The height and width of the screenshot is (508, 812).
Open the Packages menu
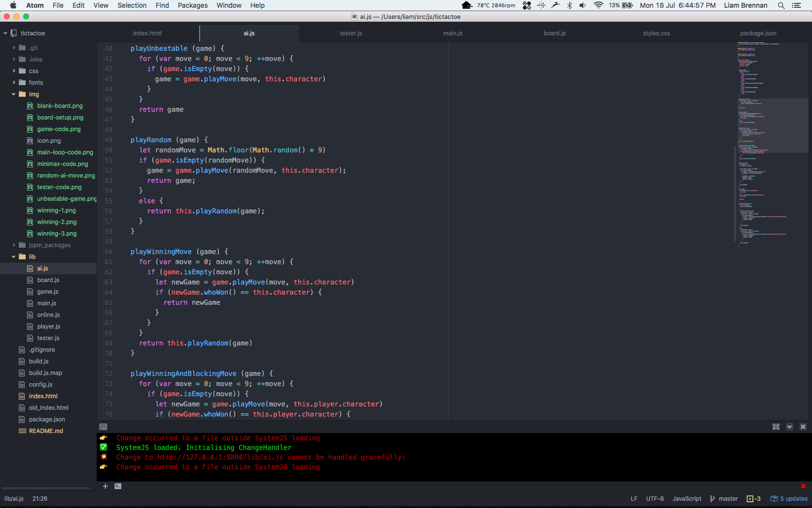click(x=192, y=5)
